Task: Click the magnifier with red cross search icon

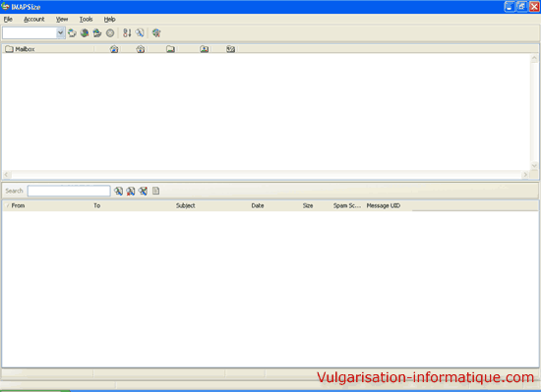Action: pos(131,191)
